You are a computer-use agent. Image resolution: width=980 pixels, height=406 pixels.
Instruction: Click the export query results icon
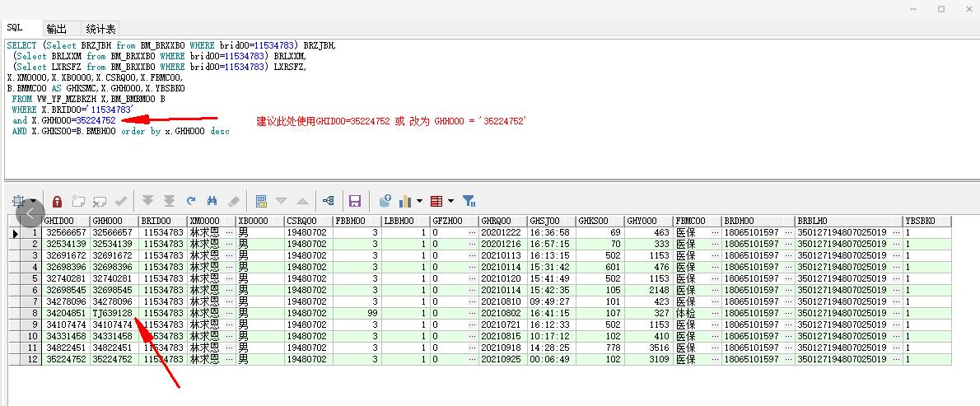[x=385, y=201]
